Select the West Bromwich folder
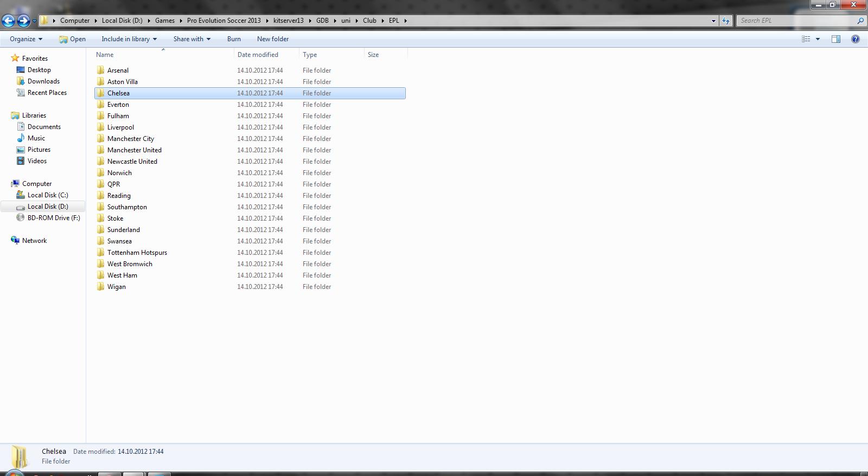Viewport: 868px width, 476px height. pos(250,264)
